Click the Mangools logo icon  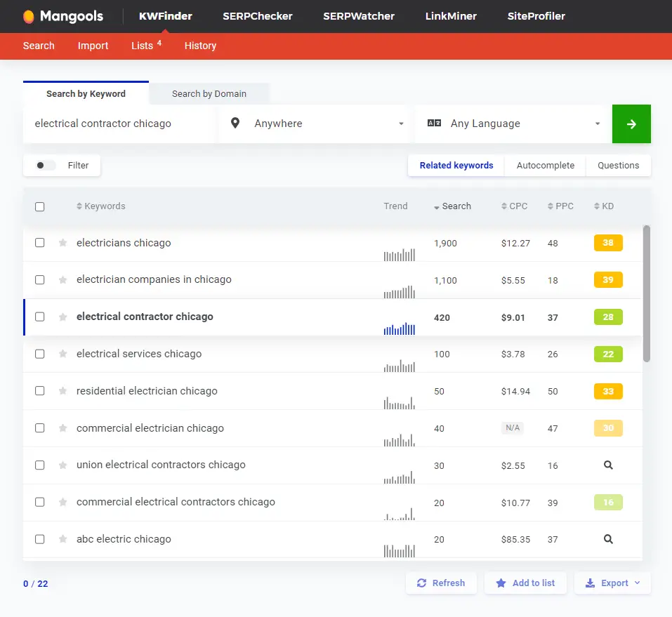28,17
